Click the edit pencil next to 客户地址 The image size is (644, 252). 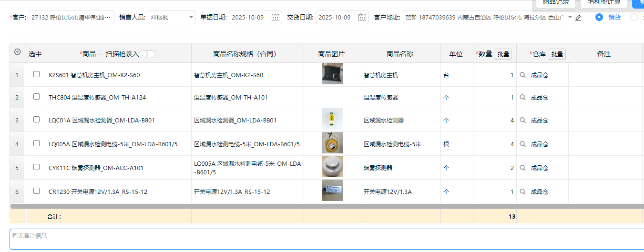[x=578, y=18]
